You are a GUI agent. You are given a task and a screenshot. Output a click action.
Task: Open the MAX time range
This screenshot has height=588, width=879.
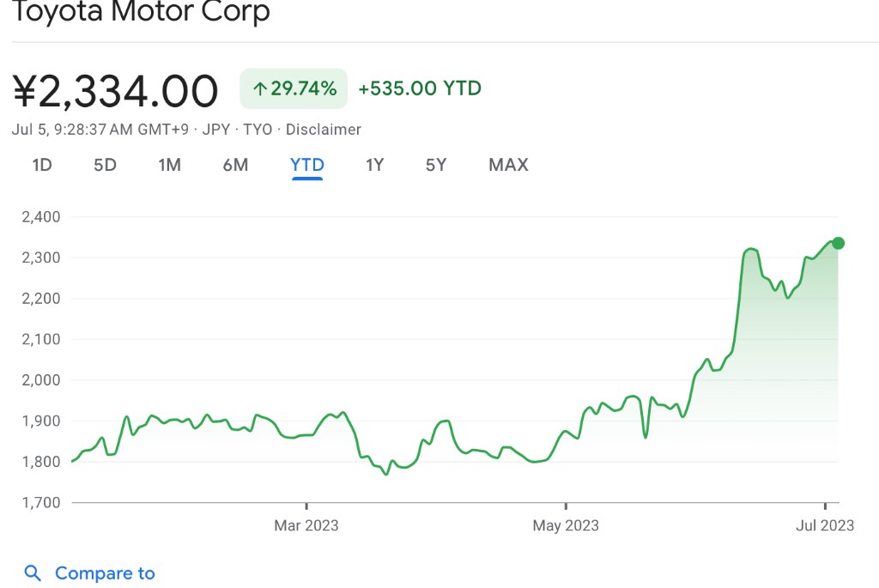508,165
